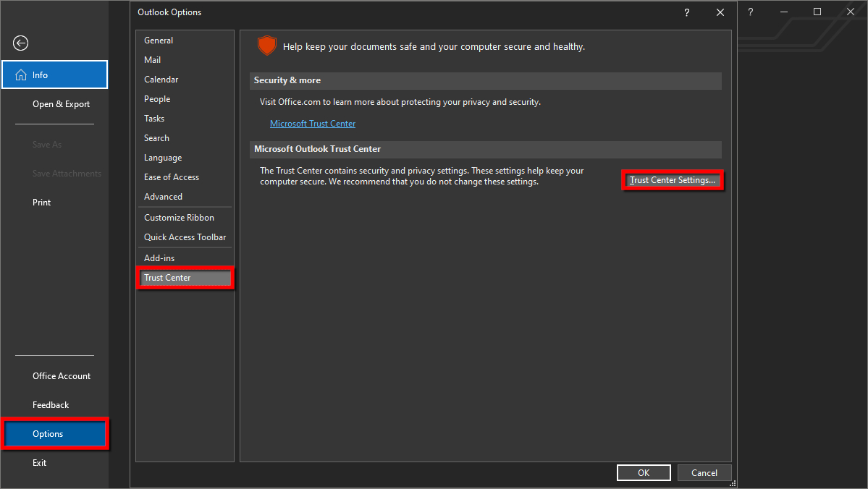Screen dimensions: 868x489
Task: Select Customize Ribbon category
Action: [185, 218]
